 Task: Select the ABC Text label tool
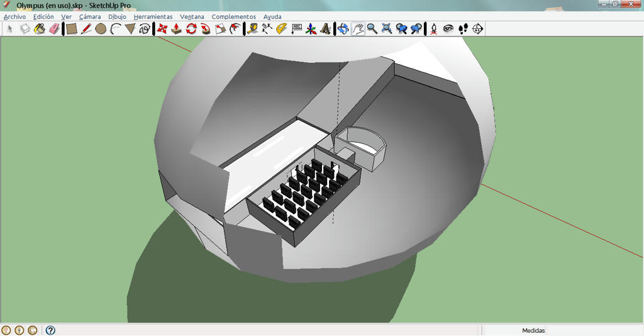pyautogui.click(x=297, y=29)
